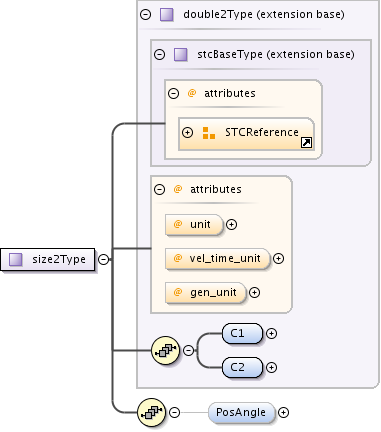Expand the gen_unit attribute

coord(254,292)
